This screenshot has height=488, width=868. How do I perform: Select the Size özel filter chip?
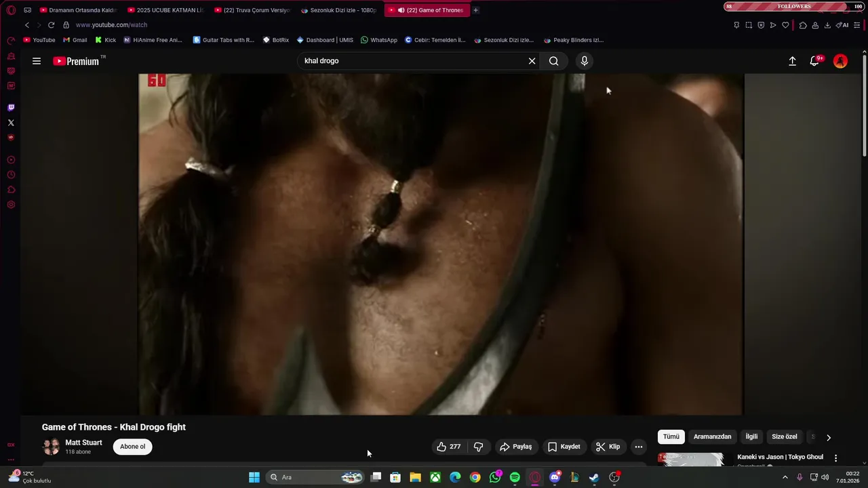point(784,436)
